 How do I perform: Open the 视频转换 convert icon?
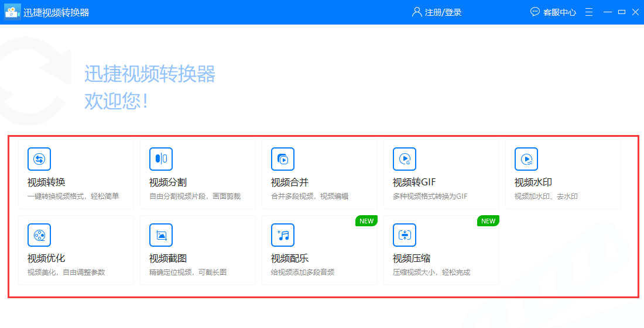[39, 159]
